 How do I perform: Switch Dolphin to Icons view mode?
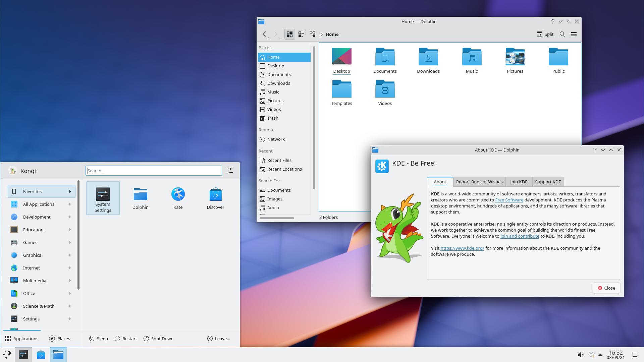click(290, 34)
